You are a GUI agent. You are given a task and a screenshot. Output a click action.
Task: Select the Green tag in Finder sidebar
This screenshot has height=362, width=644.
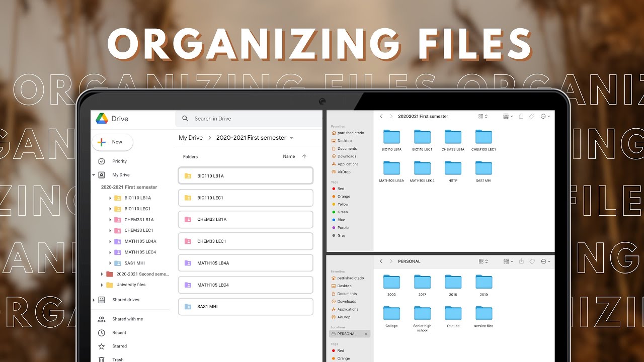[340, 212]
